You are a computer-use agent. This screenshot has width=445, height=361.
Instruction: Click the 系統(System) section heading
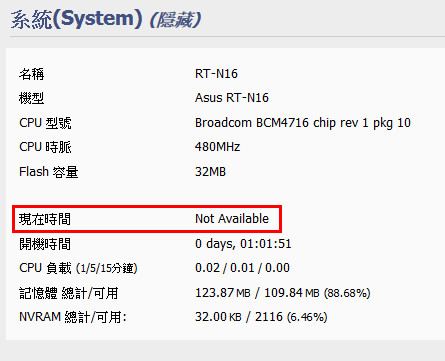tap(77, 19)
